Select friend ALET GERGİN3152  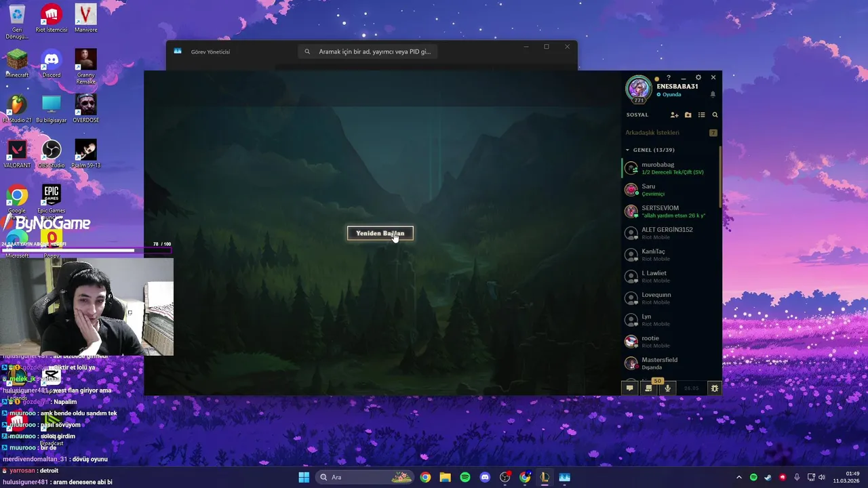point(671,233)
